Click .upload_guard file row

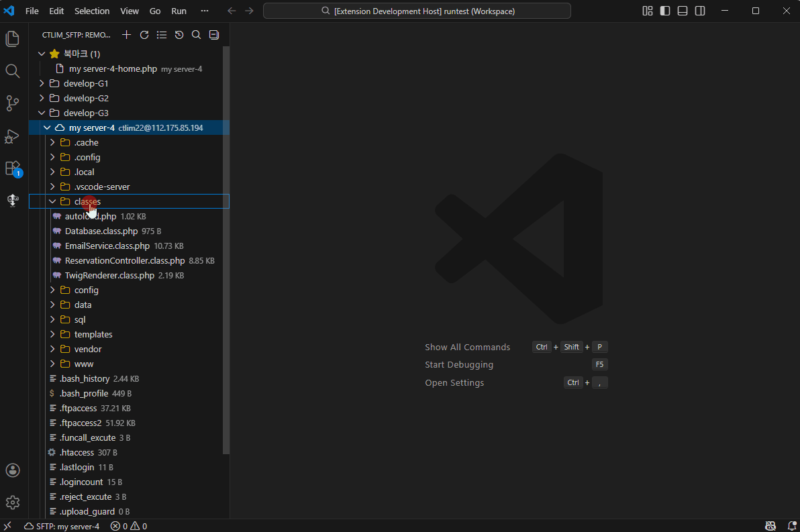click(129, 512)
